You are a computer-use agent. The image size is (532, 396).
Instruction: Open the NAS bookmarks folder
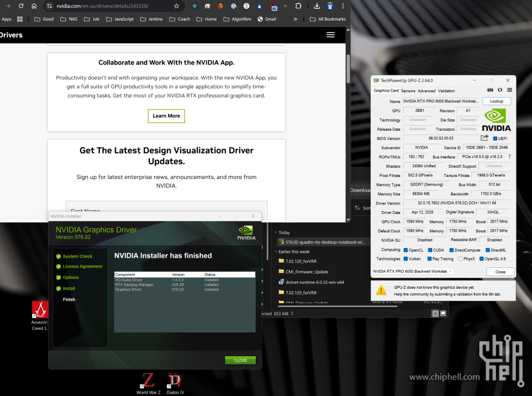click(69, 19)
